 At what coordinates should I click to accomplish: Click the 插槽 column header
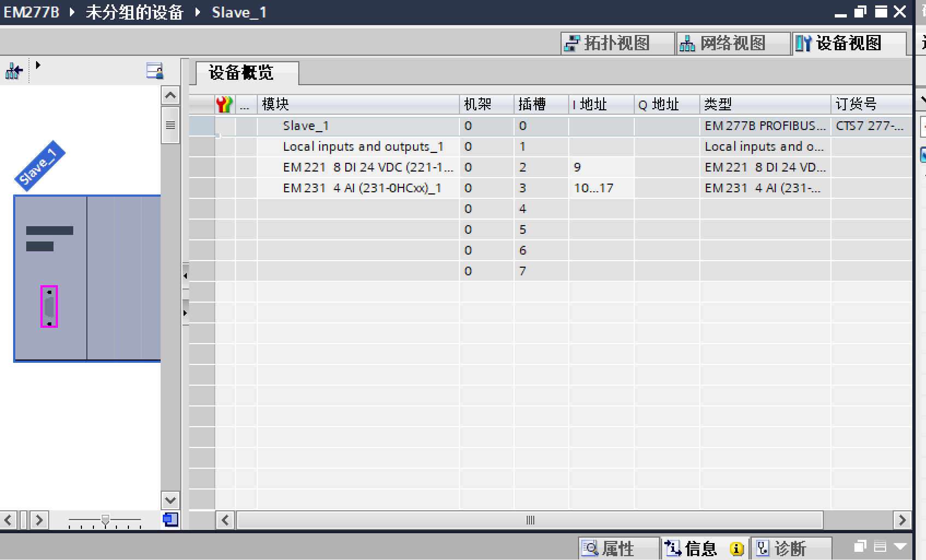(x=541, y=104)
